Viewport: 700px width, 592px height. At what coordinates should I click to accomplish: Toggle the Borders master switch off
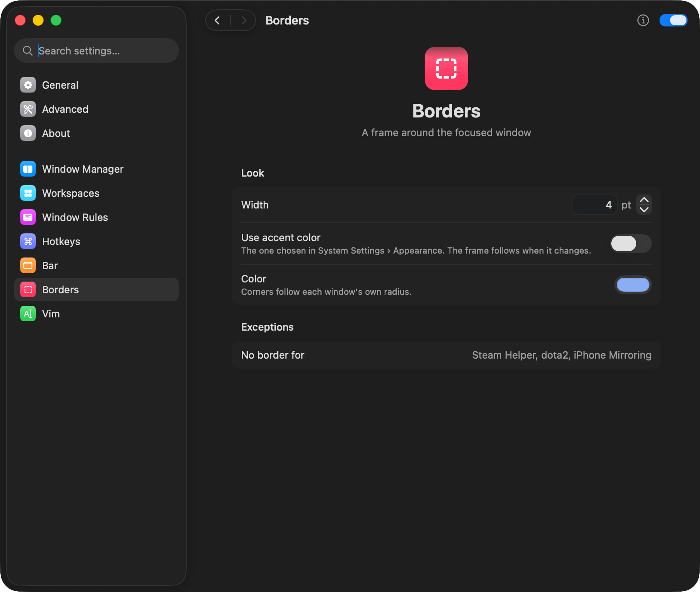[x=674, y=20]
